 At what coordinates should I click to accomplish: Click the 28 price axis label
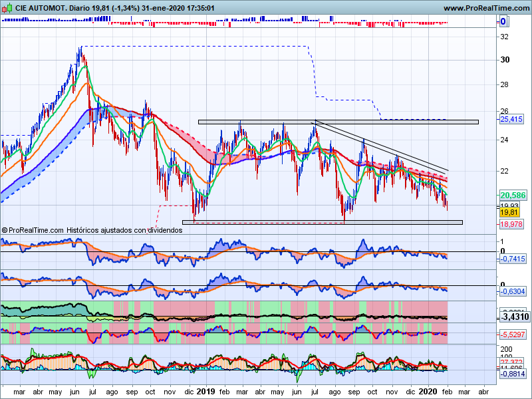(505, 84)
